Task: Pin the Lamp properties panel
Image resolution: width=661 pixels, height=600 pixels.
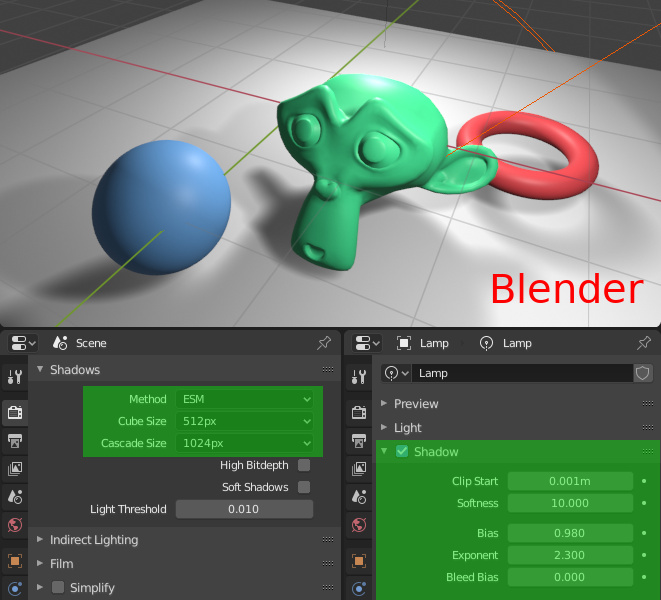Action: pyautogui.click(x=644, y=343)
